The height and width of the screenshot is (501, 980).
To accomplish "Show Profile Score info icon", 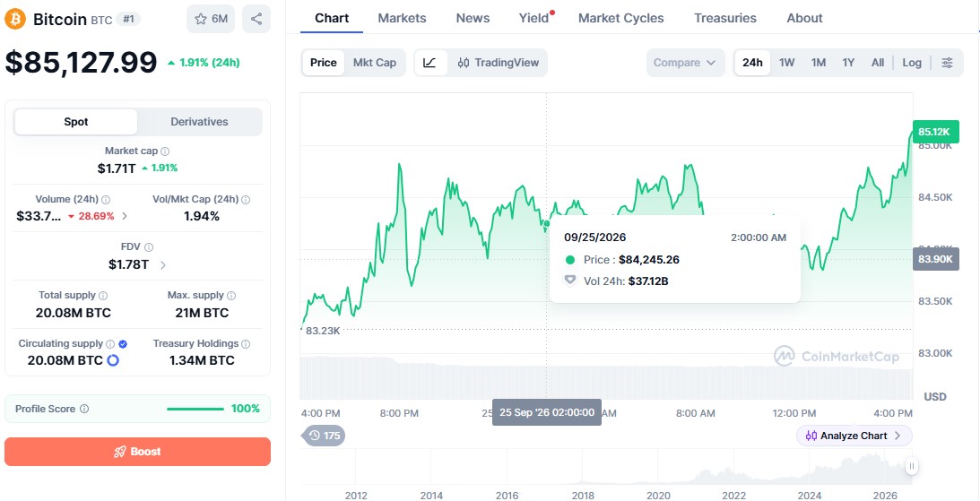I will click(84, 410).
